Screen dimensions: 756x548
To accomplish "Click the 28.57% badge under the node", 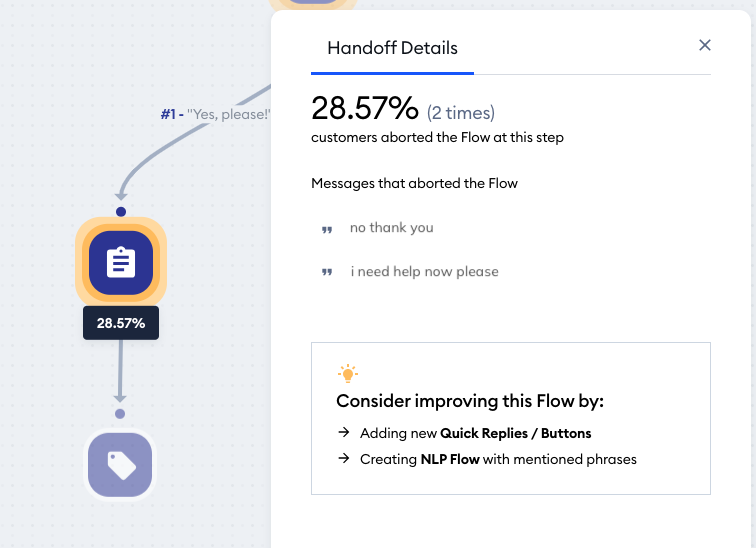I will [x=121, y=323].
